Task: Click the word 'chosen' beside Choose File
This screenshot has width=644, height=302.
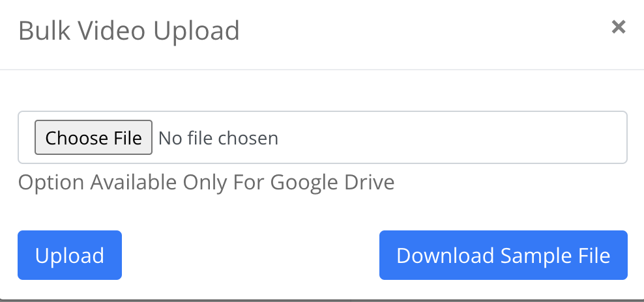Action: [248, 138]
